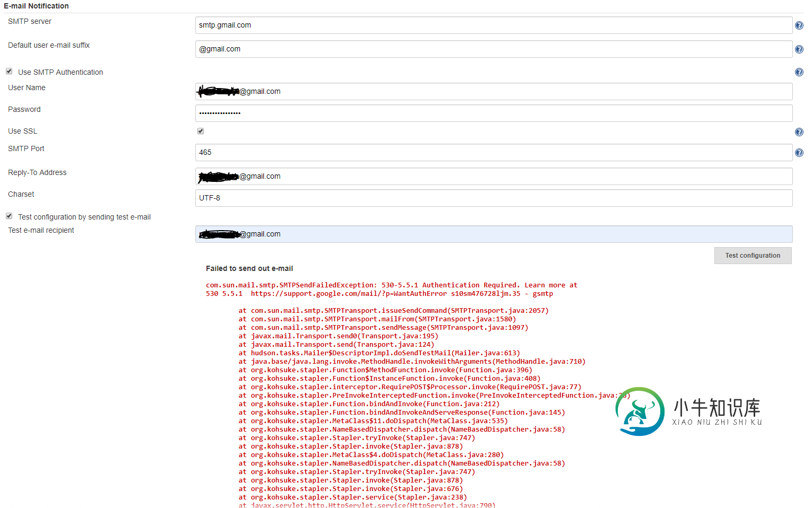The width and height of the screenshot is (812, 508).
Task: Toggle Use SMTP Authentication checkbox
Action: coord(9,71)
